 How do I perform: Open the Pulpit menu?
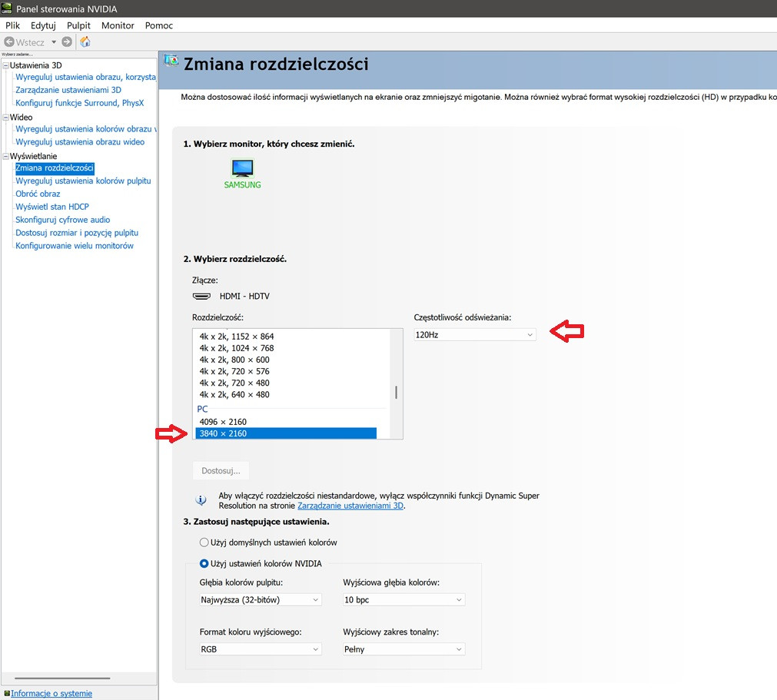(x=79, y=25)
